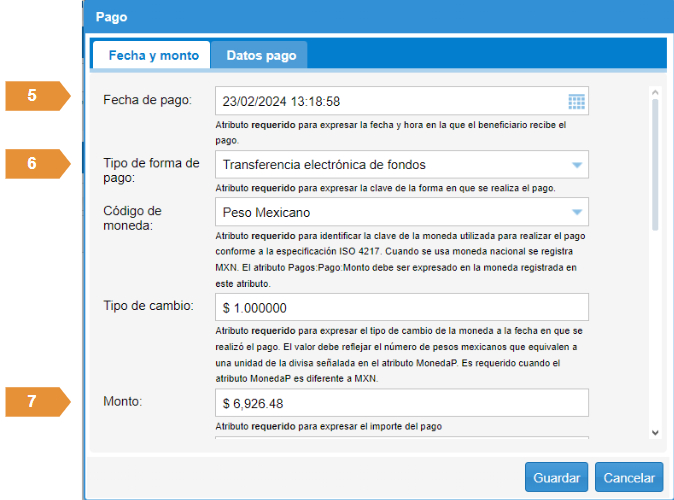Open the Datos pago tab
The height and width of the screenshot is (500, 674).
point(261,56)
